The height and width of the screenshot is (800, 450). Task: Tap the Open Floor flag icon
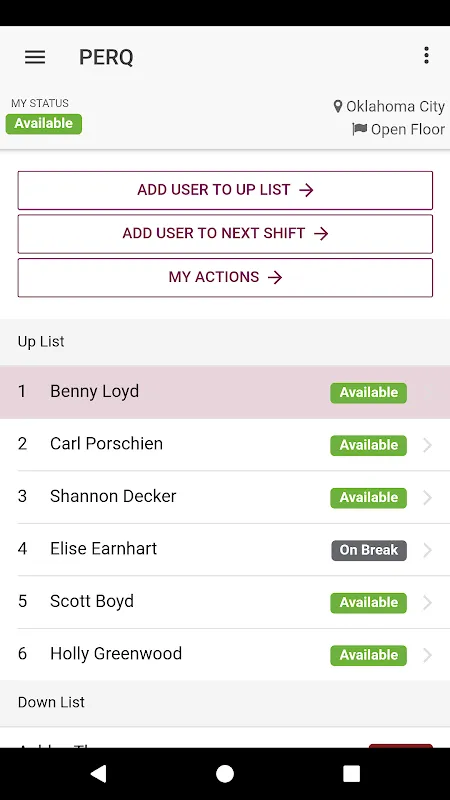[360, 129]
